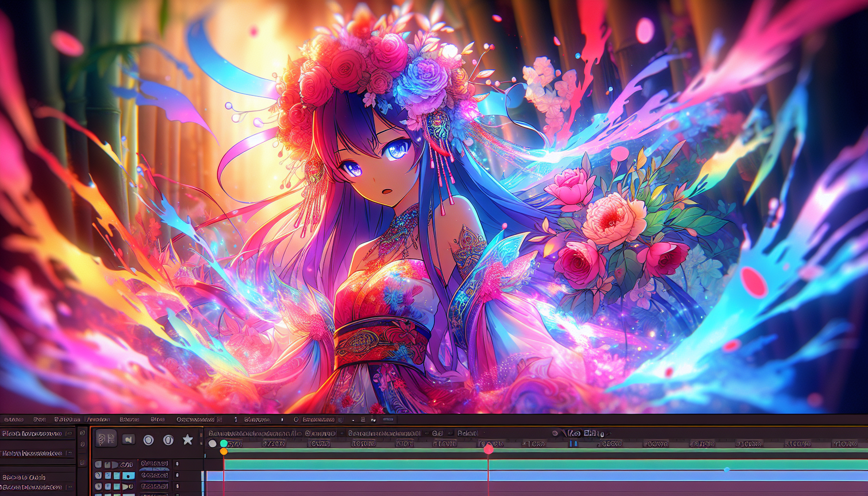
Task: Open the first menu in the top bar
Action: pos(14,419)
